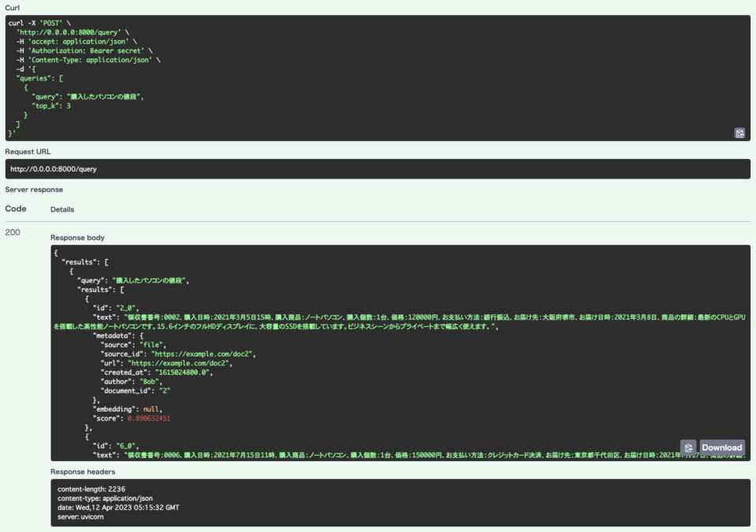Screen dimensions: 756x532
Task: Click the document_id value 2
Action: click(x=163, y=390)
